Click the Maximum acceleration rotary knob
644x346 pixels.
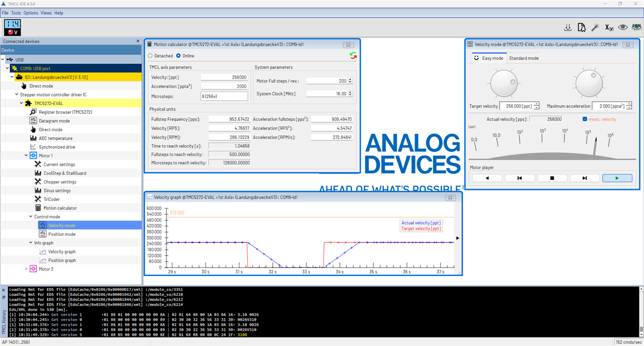(589, 83)
